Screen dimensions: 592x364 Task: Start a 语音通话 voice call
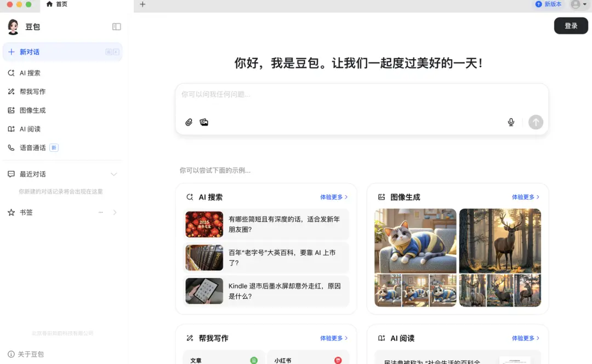32,147
